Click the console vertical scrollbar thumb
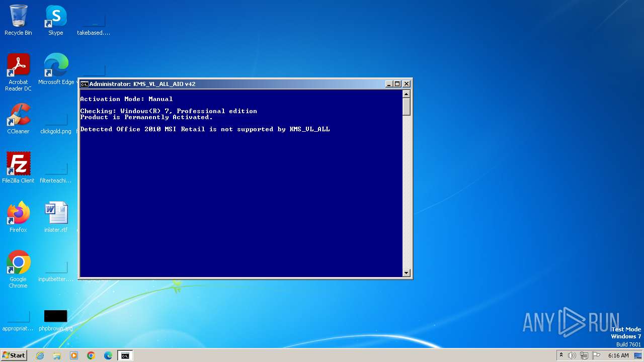 [x=407, y=107]
